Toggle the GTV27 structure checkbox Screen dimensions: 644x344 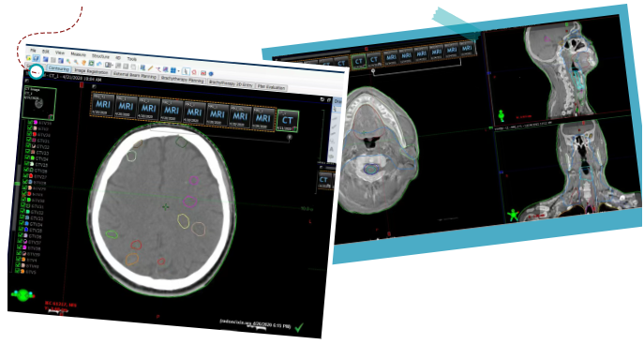pos(26,175)
